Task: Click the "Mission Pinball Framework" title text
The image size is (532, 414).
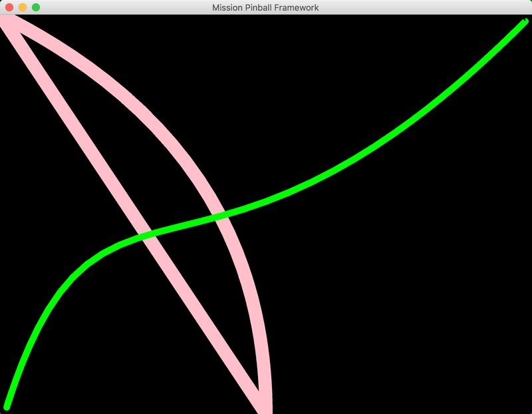Action: (x=265, y=7)
